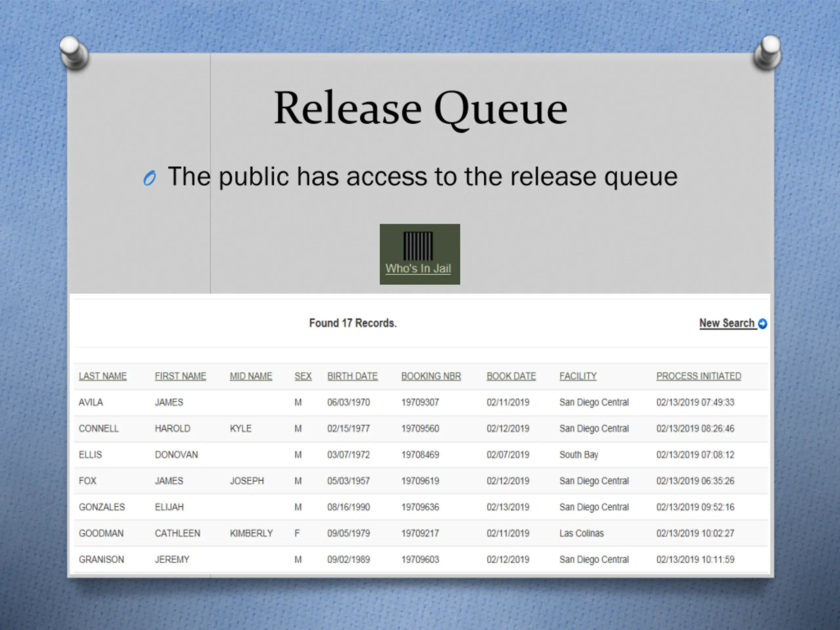The width and height of the screenshot is (840, 630).
Task: Click book date 02/07/2019
Action: tap(508, 455)
